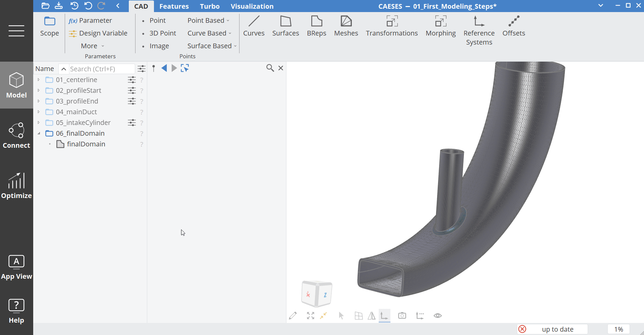Screen dimensions: 644x335
Task: Activate the selection arrow tool
Action: (x=341, y=316)
